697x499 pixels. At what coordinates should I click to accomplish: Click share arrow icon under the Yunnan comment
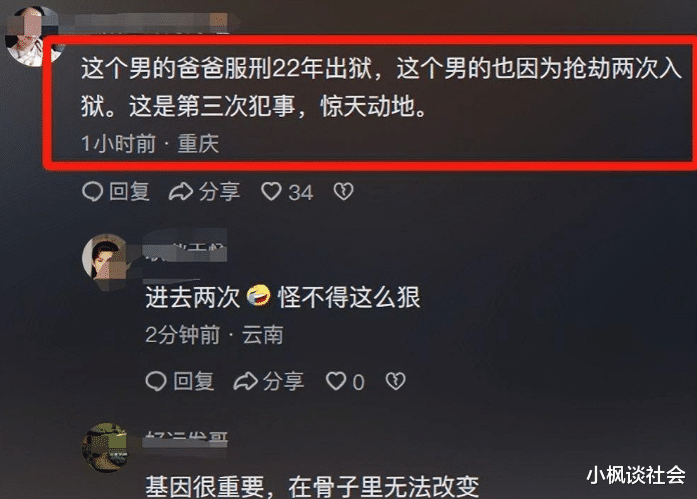point(245,381)
